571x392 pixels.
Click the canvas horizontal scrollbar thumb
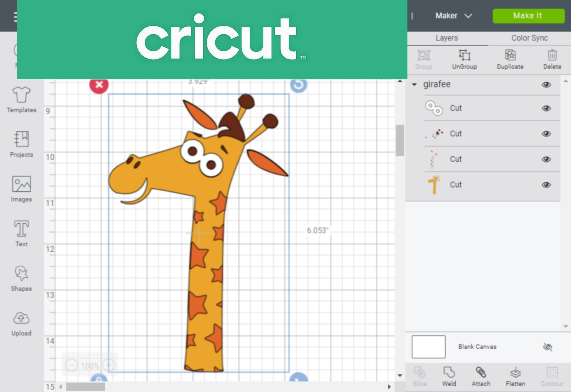(86, 387)
